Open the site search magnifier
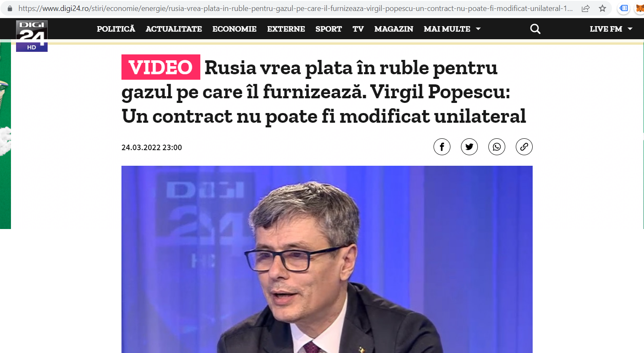644x353 pixels. [x=535, y=29]
